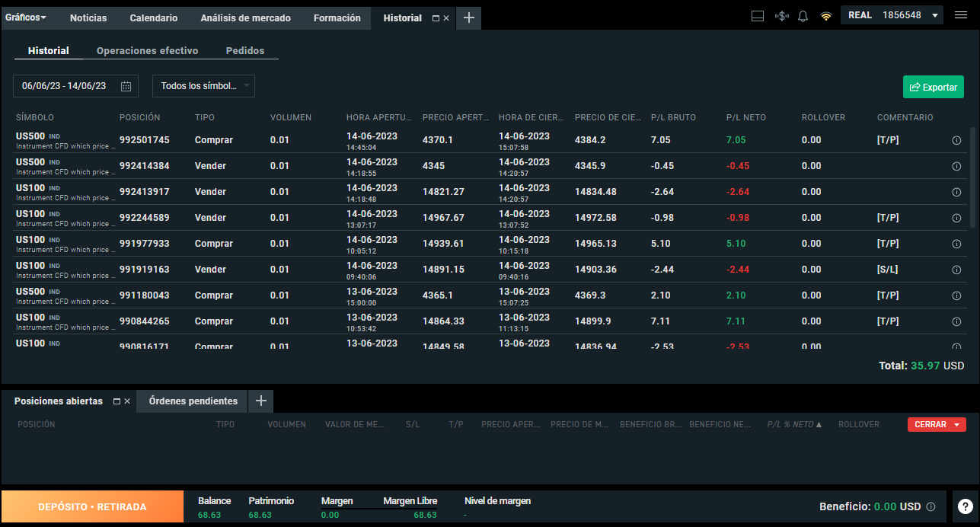Screen dimensions: 980x527
Task: Open the REAL 1856548 account dropdown
Action: pos(892,15)
